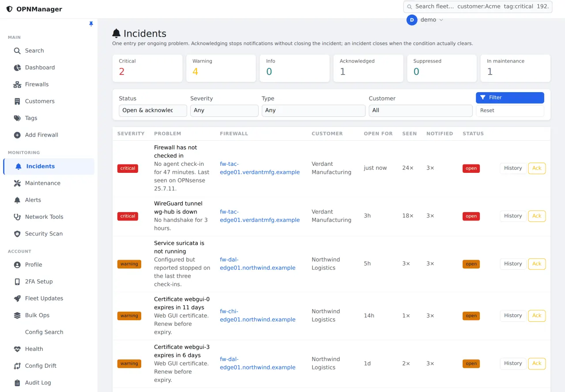Click Verdant Manufacturing in the WireGuard row

(331, 216)
